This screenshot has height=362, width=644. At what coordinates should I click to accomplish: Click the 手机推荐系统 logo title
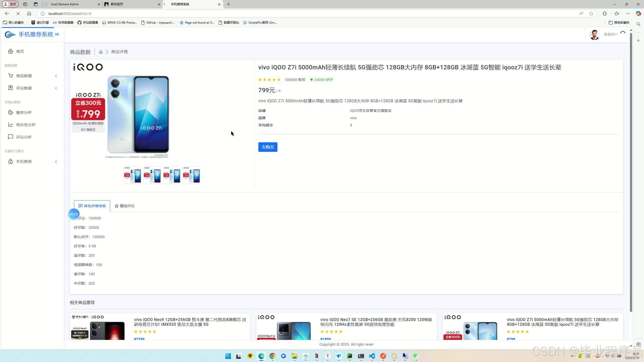36,34
